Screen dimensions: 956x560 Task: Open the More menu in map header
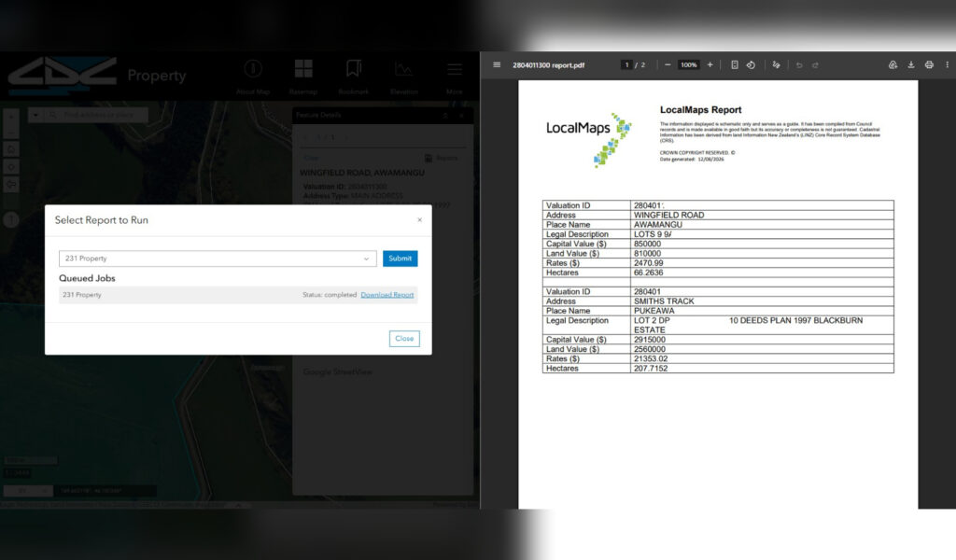(455, 77)
